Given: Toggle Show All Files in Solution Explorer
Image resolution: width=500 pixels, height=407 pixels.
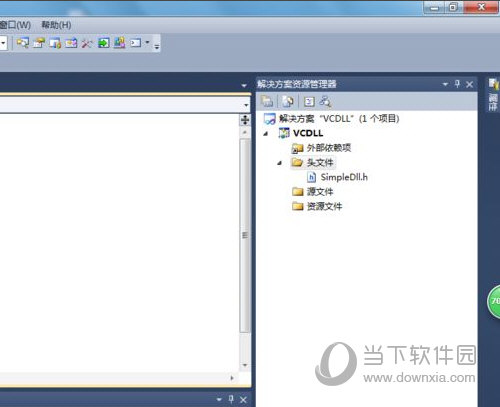Looking at the screenshot, I should 288,101.
